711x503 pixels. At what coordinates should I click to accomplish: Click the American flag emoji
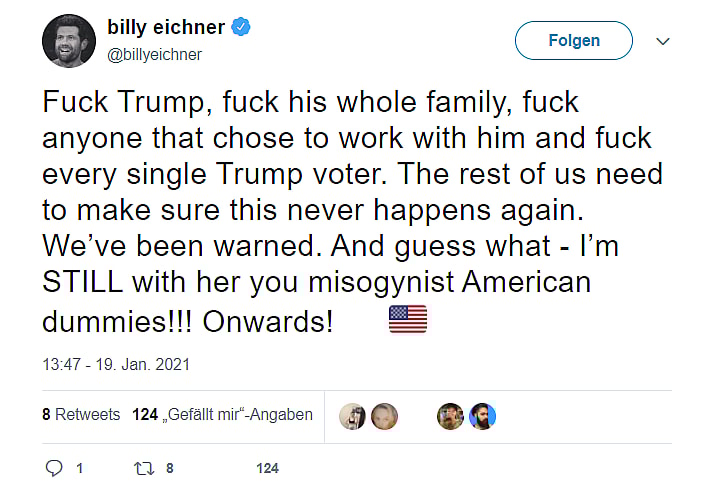(407, 320)
